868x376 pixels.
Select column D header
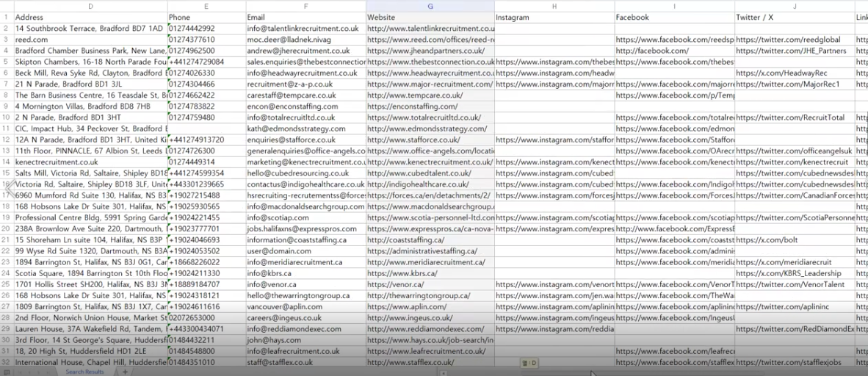[91, 6]
